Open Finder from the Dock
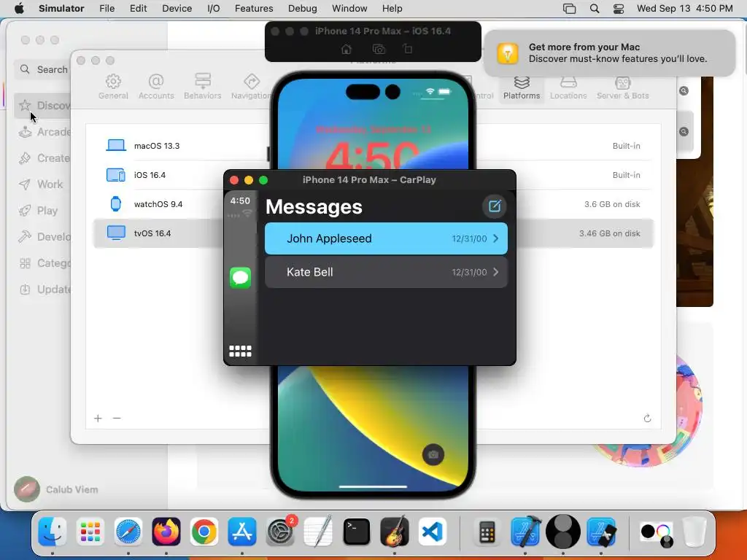The image size is (747, 560). (53, 532)
